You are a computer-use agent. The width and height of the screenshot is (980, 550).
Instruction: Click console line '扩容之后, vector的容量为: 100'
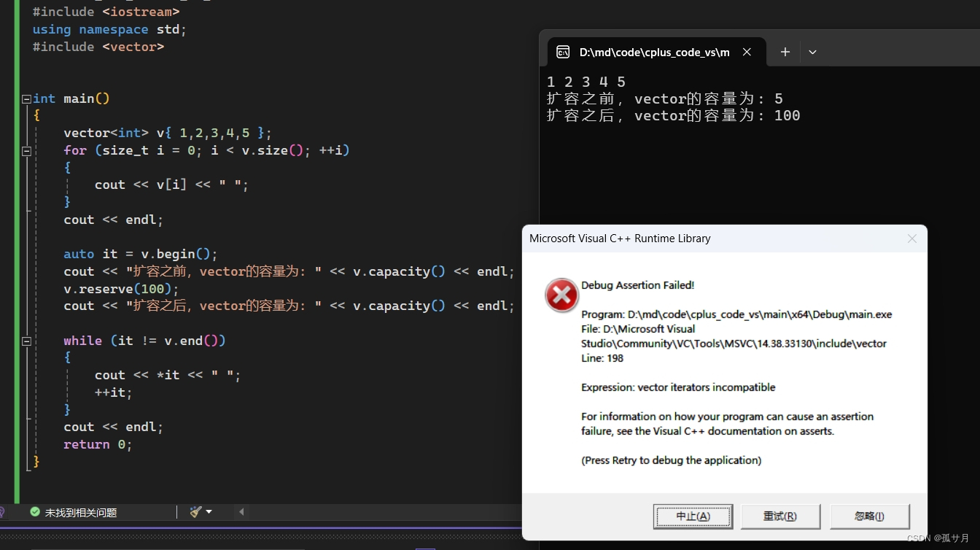click(x=673, y=115)
